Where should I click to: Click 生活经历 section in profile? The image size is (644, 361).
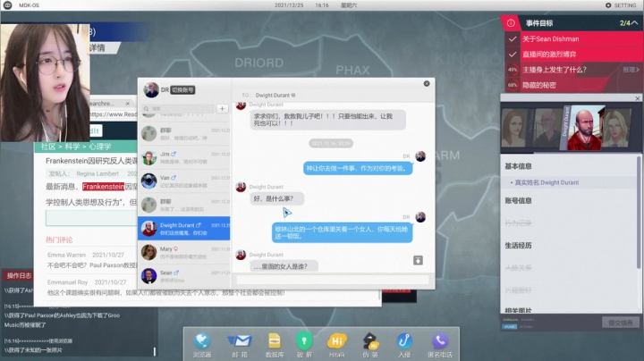[518, 246]
